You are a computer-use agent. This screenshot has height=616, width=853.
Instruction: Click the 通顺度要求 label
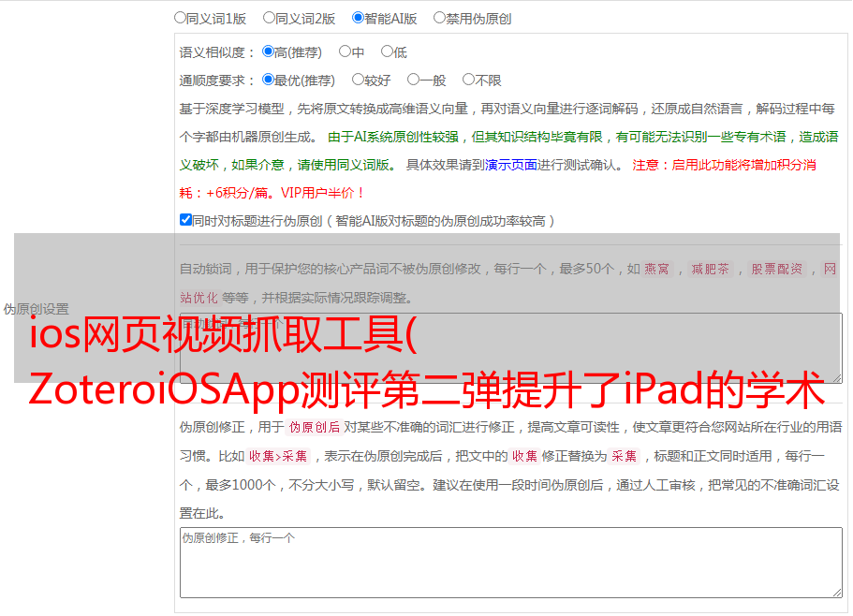coord(217,81)
